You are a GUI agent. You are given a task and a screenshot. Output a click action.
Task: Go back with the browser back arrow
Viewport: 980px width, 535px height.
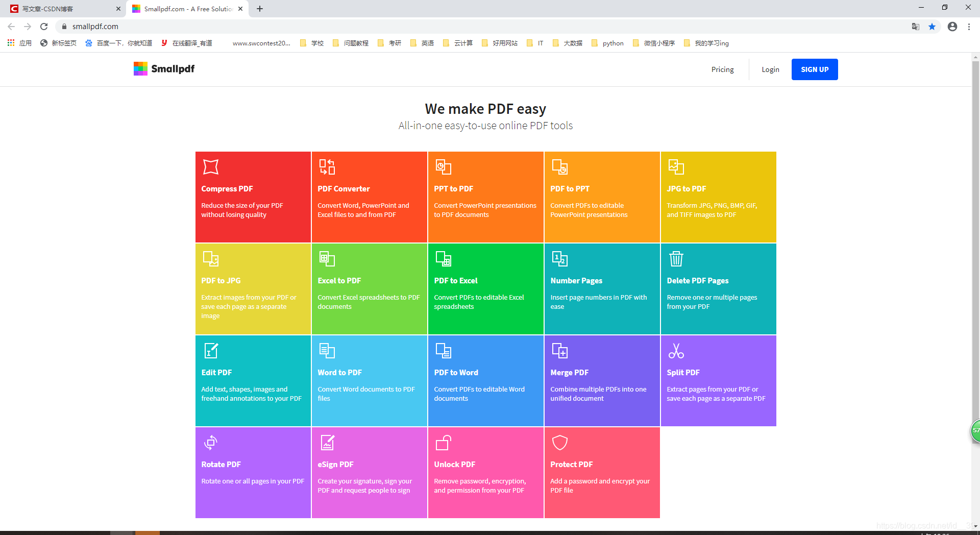pyautogui.click(x=11, y=27)
